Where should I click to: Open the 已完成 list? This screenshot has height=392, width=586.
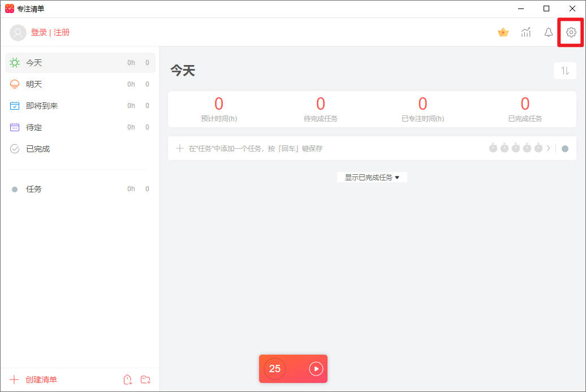pos(38,149)
